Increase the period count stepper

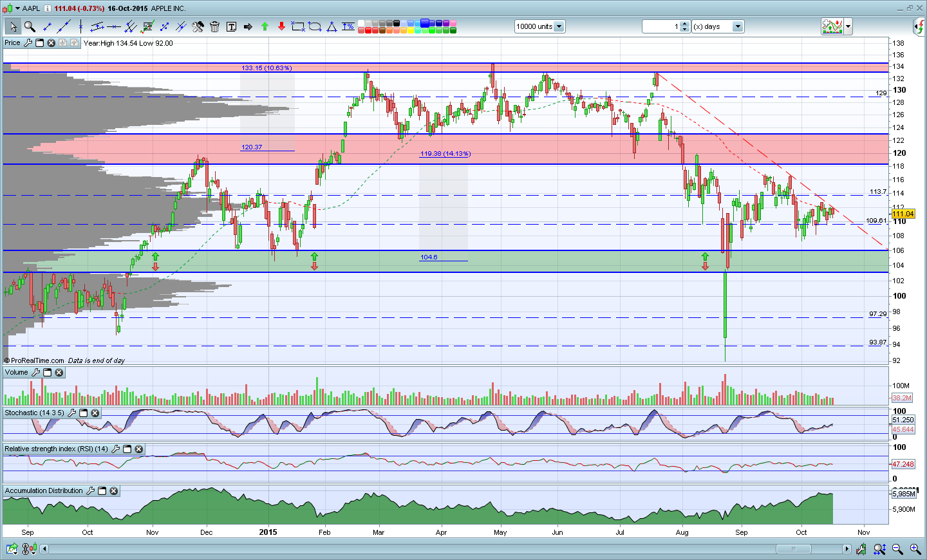pos(685,24)
